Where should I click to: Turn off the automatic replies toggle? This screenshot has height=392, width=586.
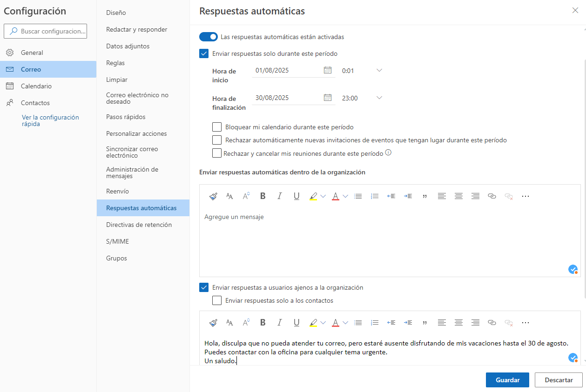pos(209,36)
